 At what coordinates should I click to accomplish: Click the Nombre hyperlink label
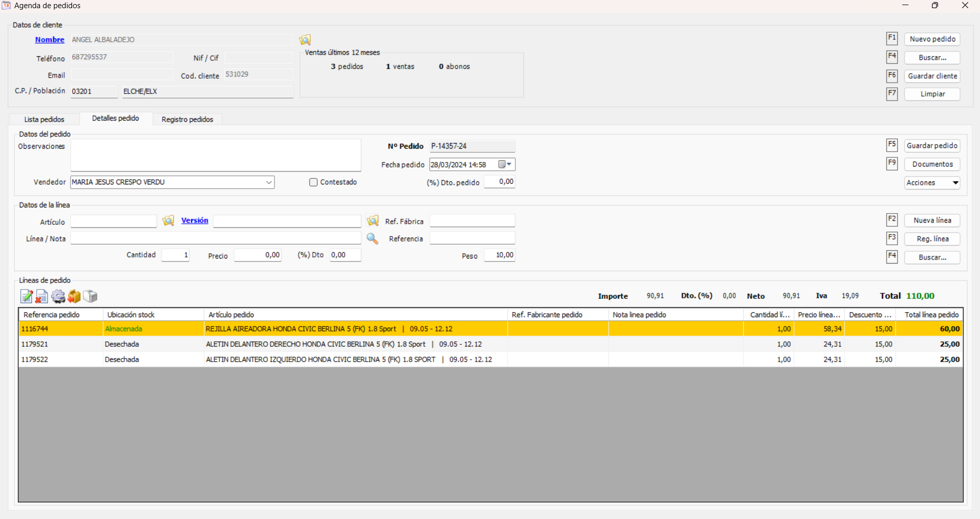click(50, 40)
